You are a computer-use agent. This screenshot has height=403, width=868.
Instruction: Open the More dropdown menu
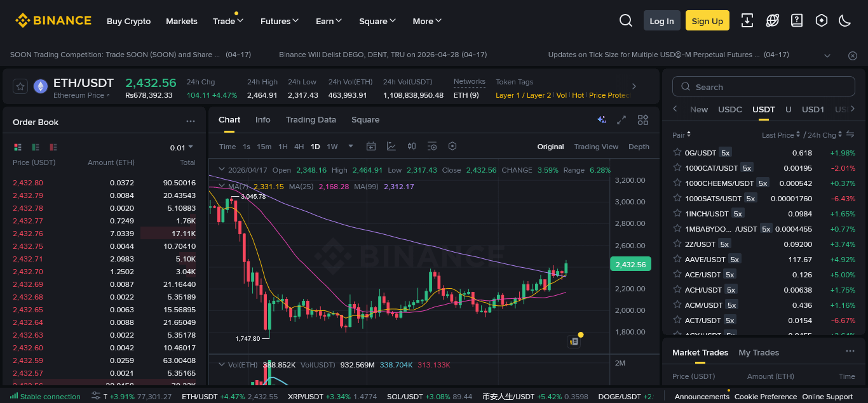[x=427, y=21]
